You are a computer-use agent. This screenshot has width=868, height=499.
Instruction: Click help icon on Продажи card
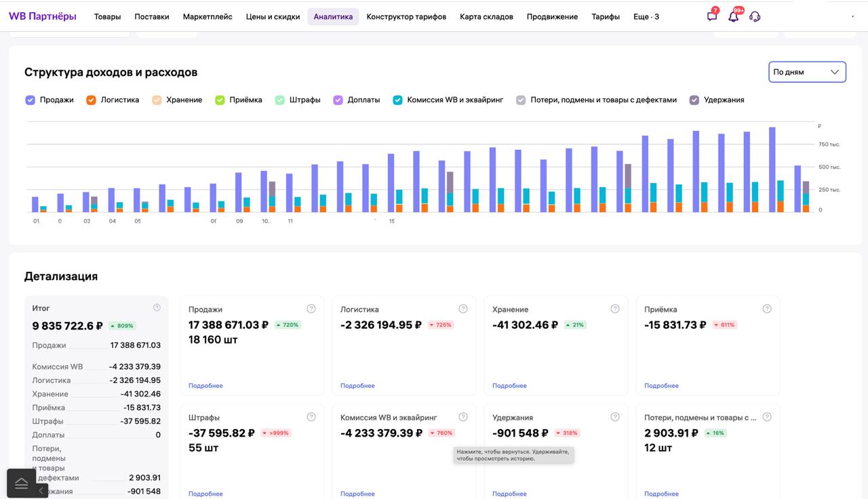(x=311, y=308)
